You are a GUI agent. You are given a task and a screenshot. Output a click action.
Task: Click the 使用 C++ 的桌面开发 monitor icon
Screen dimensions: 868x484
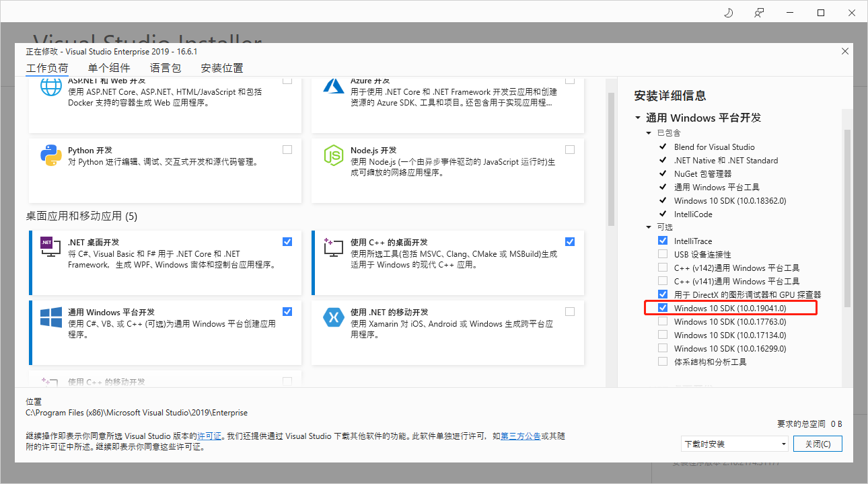tap(334, 247)
